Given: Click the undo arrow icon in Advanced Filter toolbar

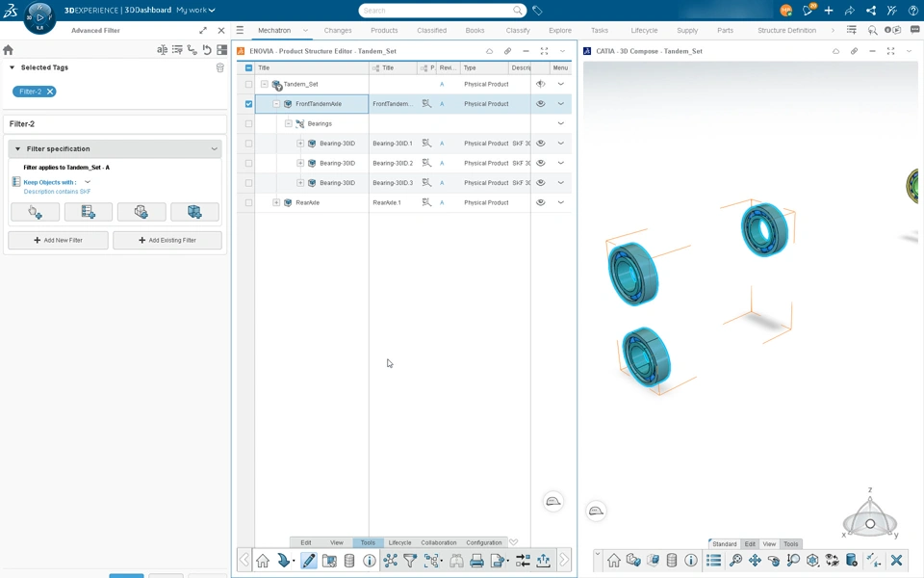Looking at the screenshot, I should pos(207,50).
